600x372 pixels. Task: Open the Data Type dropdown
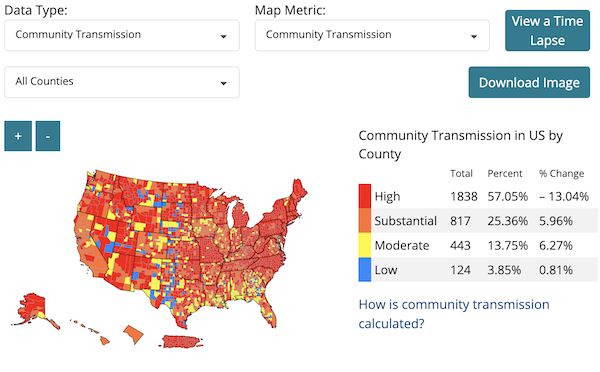click(x=122, y=35)
